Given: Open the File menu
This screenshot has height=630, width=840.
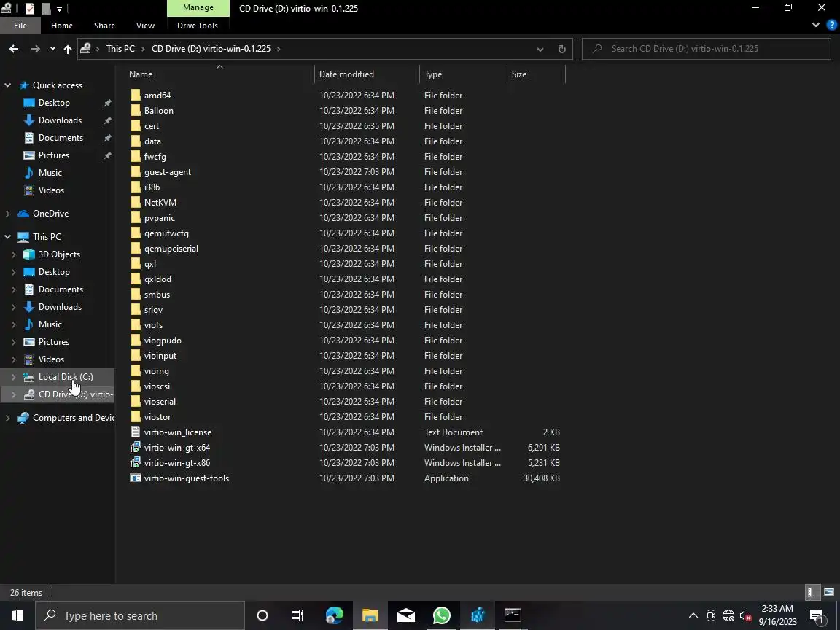Looking at the screenshot, I should [20, 26].
